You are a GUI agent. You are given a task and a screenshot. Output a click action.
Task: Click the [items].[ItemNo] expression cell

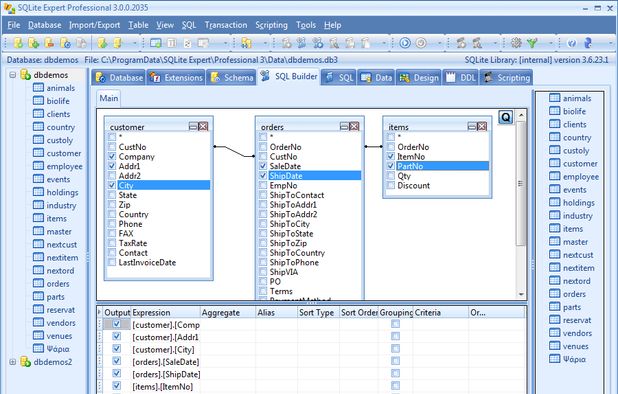click(x=166, y=387)
